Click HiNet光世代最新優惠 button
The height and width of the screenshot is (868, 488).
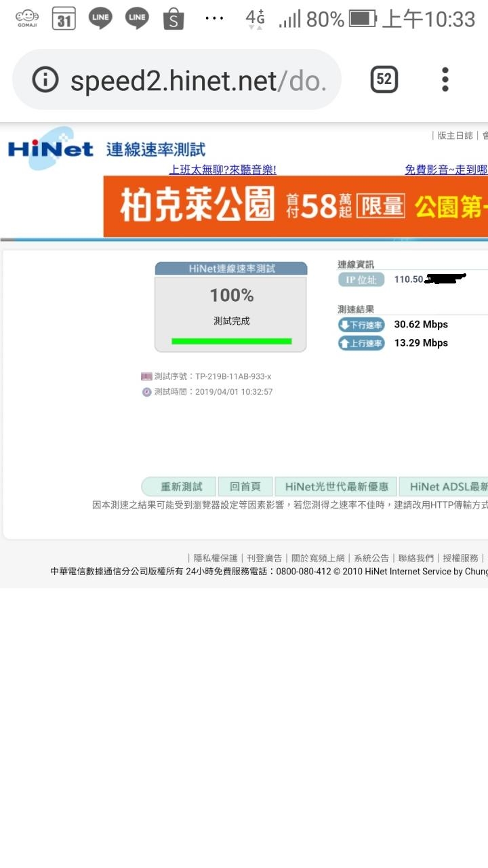point(336,487)
